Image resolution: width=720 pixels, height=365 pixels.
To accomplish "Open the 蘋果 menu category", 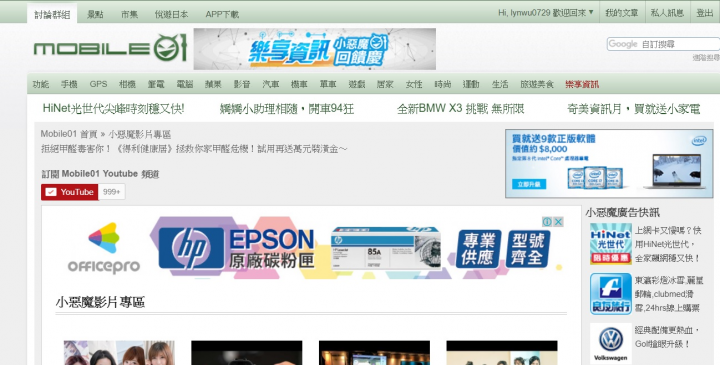I will click(213, 84).
